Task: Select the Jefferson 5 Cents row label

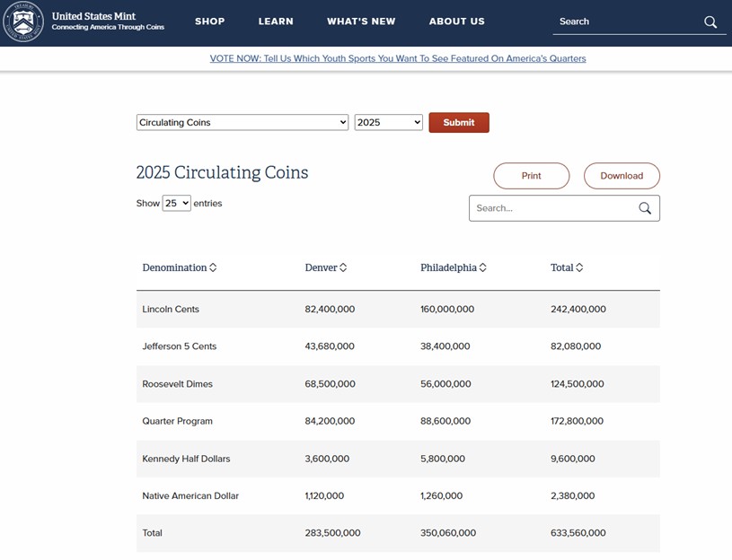Action: pyautogui.click(x=180, y=346)
